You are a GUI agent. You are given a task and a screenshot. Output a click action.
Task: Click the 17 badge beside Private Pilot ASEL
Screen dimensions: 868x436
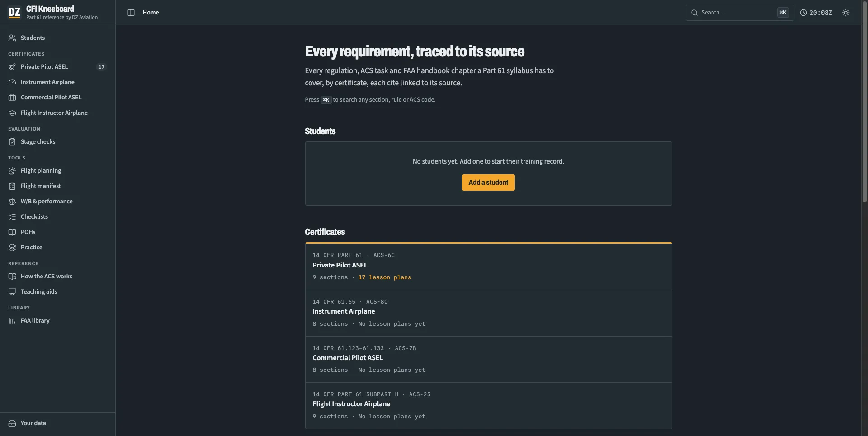[101, 67]
